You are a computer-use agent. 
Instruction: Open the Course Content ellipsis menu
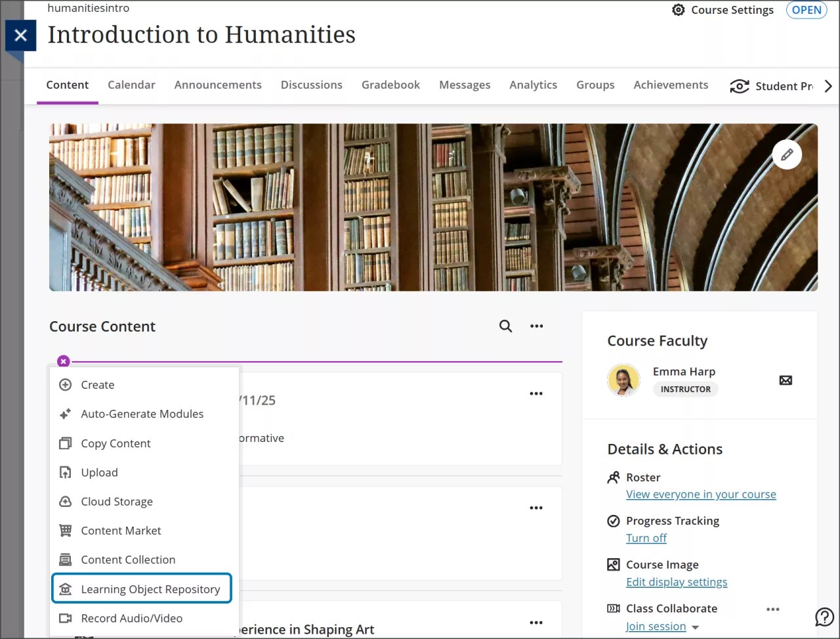536,326
